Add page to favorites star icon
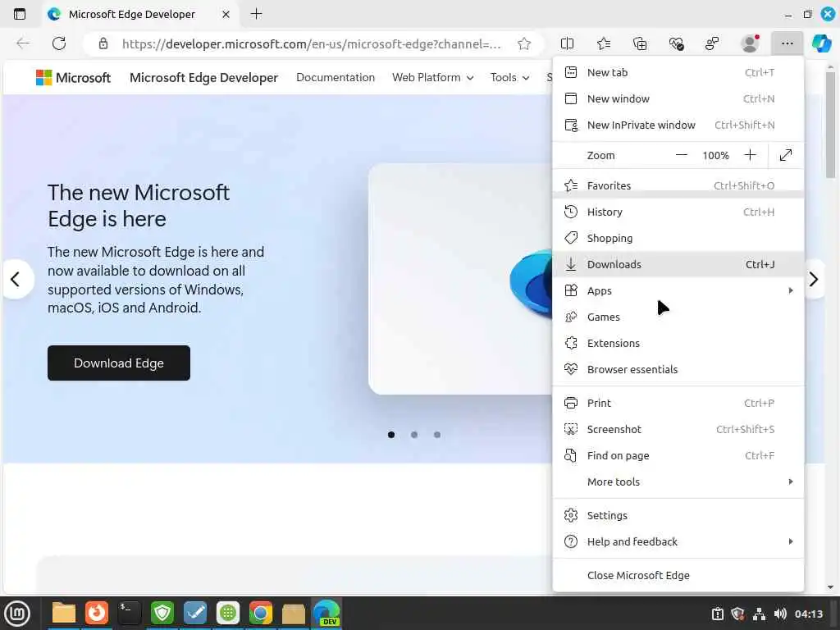Screen dimensions: 840x630 click(524, 43)
